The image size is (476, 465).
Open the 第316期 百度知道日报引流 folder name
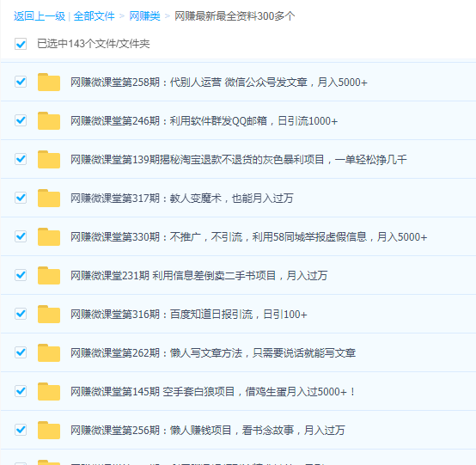[x=189, y=314]
